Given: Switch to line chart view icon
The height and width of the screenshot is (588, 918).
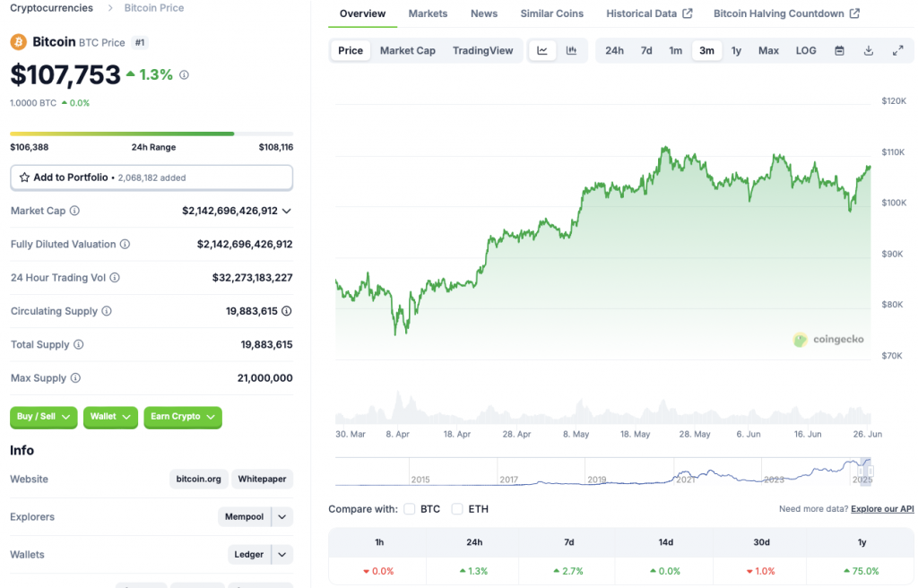Looking at the screenshot, I should pyautogui.click(x=542, y=50).
